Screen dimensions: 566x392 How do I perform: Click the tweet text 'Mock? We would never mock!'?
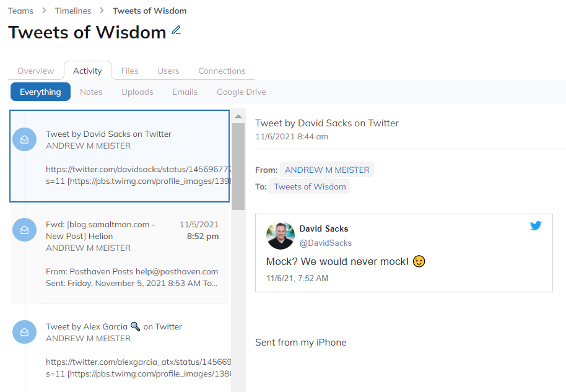337,261
